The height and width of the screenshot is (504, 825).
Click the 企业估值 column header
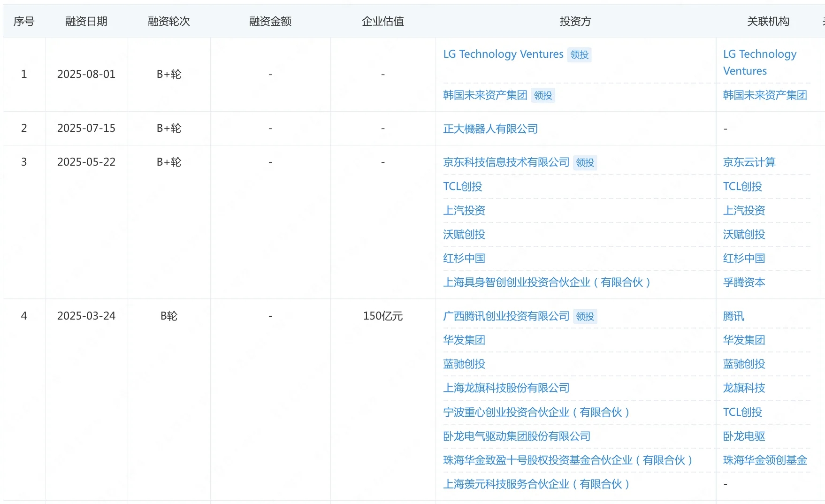[383, 21]
